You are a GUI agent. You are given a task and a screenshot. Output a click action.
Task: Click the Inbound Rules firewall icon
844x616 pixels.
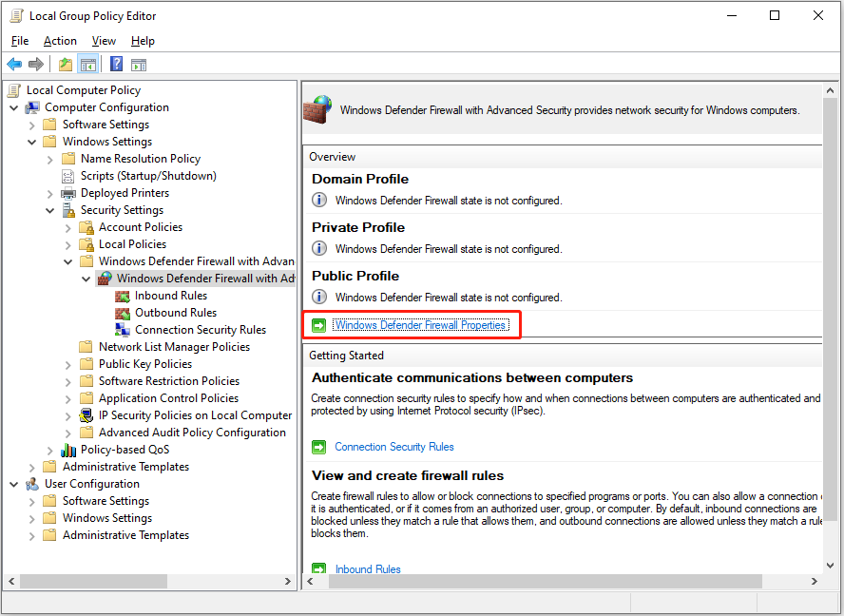(x=123, y=297)
